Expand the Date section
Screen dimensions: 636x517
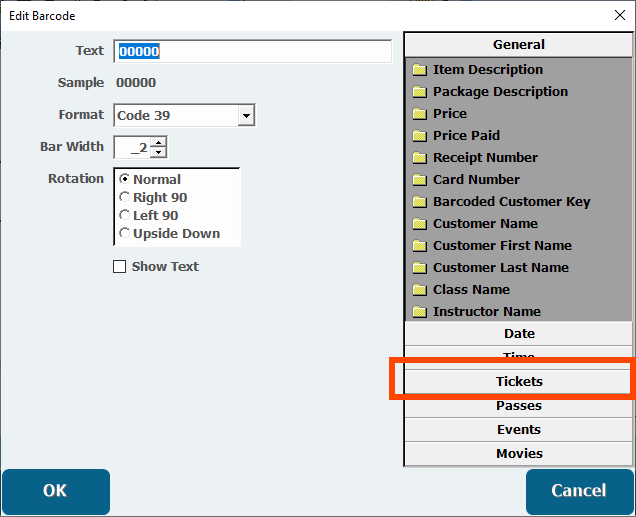coord(518,334)
